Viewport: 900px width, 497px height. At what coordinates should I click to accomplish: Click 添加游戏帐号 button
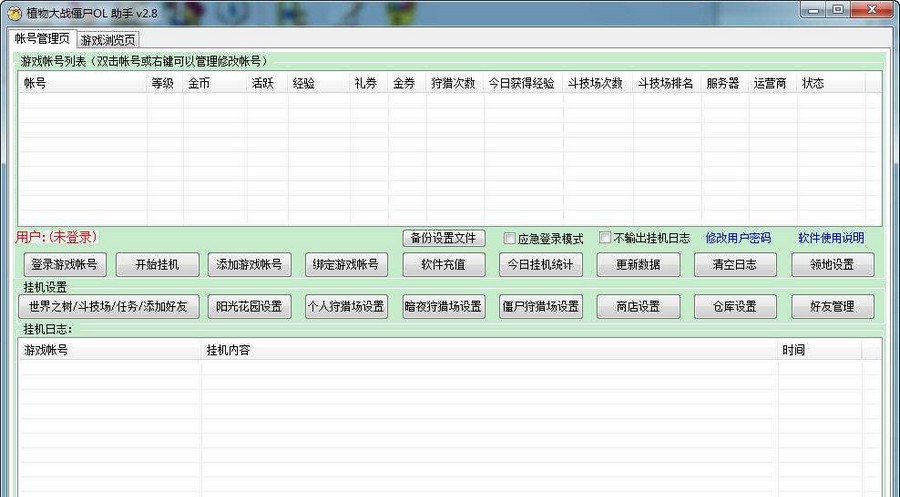click(249, 265)
